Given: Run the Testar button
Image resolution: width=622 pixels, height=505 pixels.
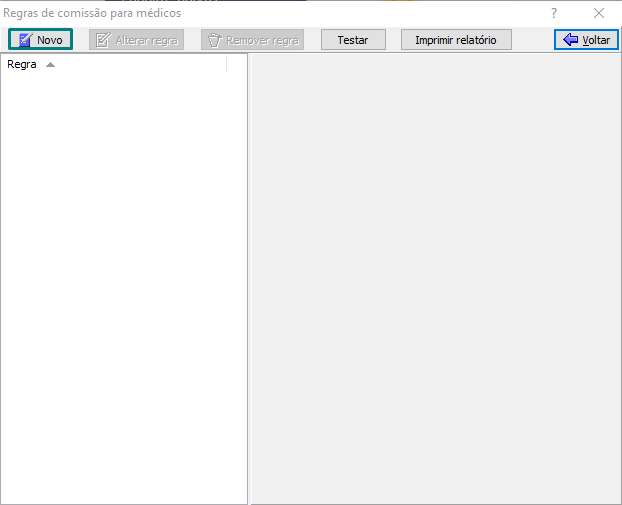Looking at the screenshot, I should 353,40.
